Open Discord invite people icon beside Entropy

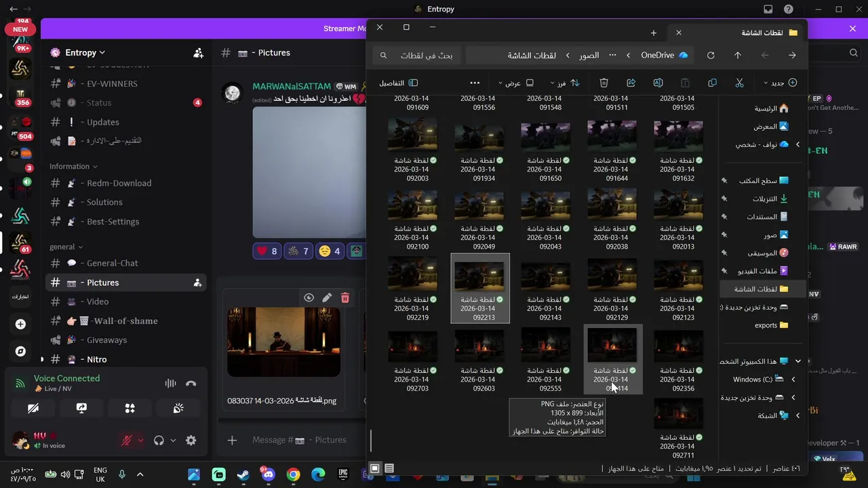[x=198, y=52]
